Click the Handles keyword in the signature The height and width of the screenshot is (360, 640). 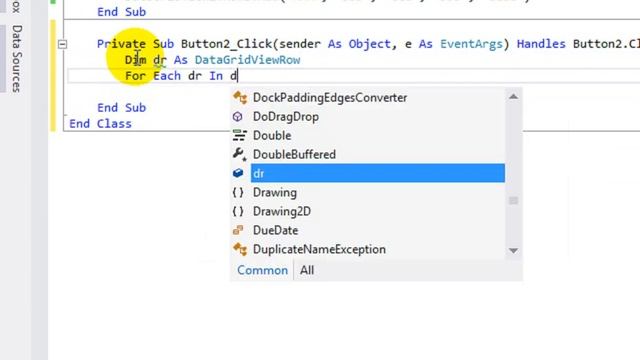(x=541, y=44)
